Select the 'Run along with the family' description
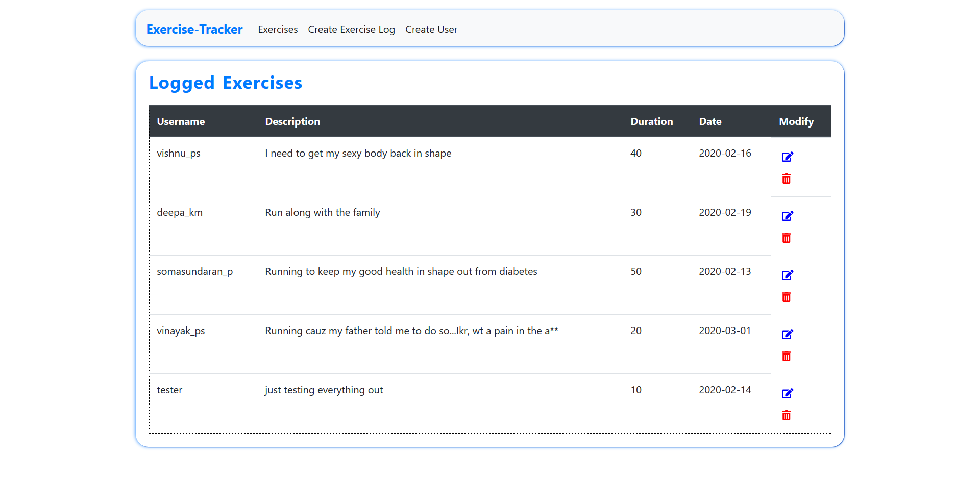980x481 pixels. pyautogui.click(x=322, y=212)
